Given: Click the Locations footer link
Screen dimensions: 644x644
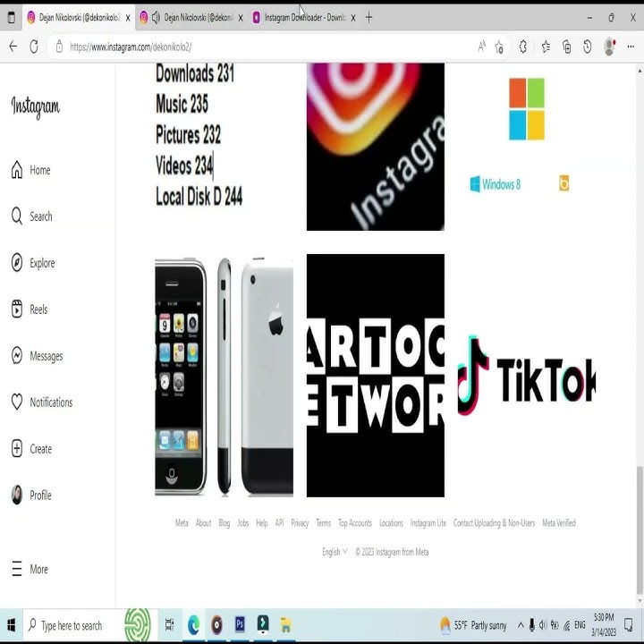Looking at the screenshot, I should point(391,523).
